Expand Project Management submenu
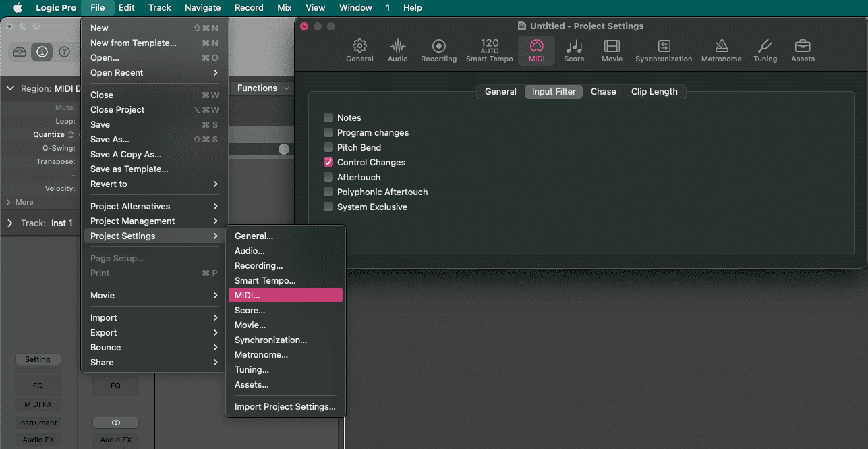 154,221
